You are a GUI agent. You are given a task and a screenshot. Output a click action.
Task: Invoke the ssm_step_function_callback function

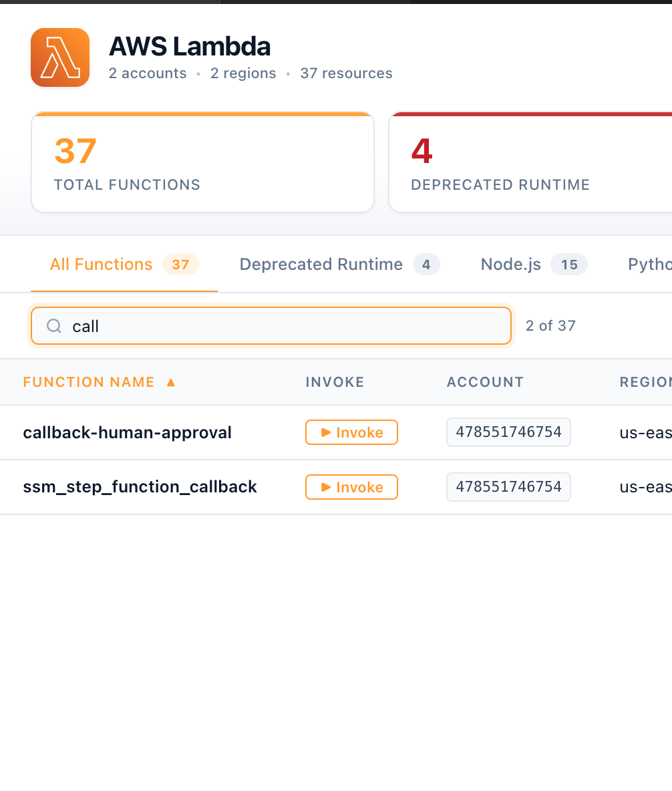351,487
